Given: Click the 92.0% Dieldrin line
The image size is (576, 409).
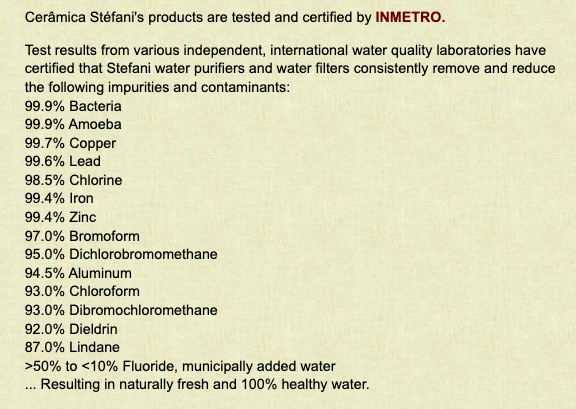Looking at the screenshot, I should [71, 329].
